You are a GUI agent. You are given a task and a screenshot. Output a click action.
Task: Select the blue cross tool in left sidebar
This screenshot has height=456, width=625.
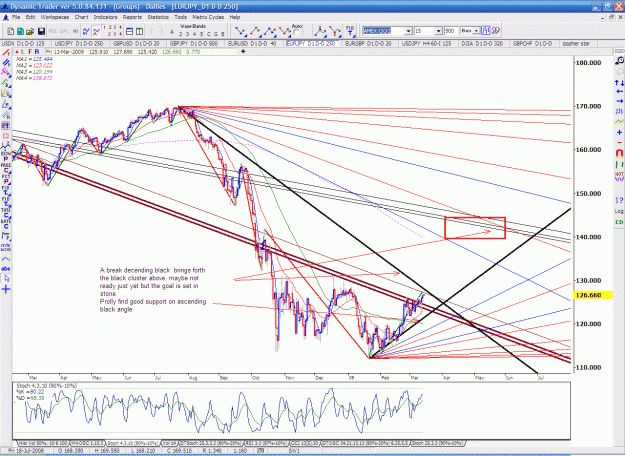coord(6,289)
